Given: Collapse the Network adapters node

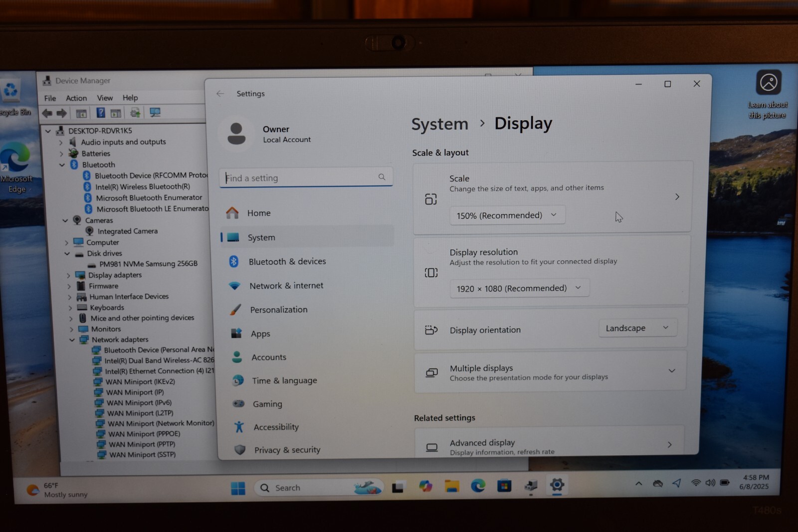Looking at the screenshot, I should (72, 340).
